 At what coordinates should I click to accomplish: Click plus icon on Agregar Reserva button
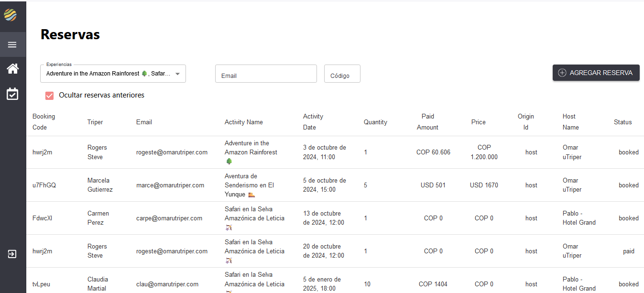point(562,73)
